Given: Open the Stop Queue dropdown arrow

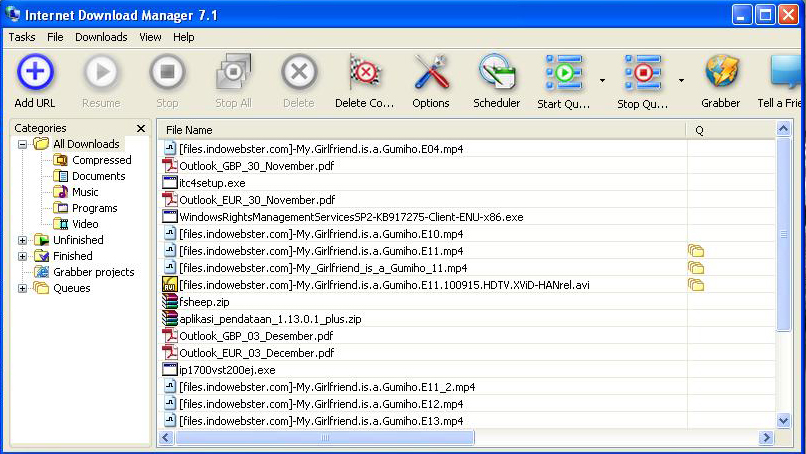Looking at the screenshot, I should 681,80.
